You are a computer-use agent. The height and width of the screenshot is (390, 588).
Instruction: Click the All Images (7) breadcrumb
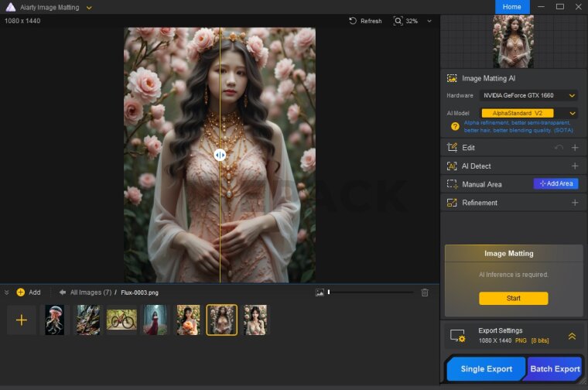point(91,292)
